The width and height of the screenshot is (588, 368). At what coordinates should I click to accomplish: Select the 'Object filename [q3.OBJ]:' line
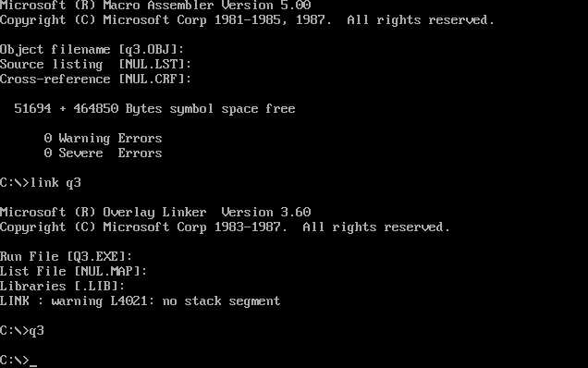pos(92,50)
